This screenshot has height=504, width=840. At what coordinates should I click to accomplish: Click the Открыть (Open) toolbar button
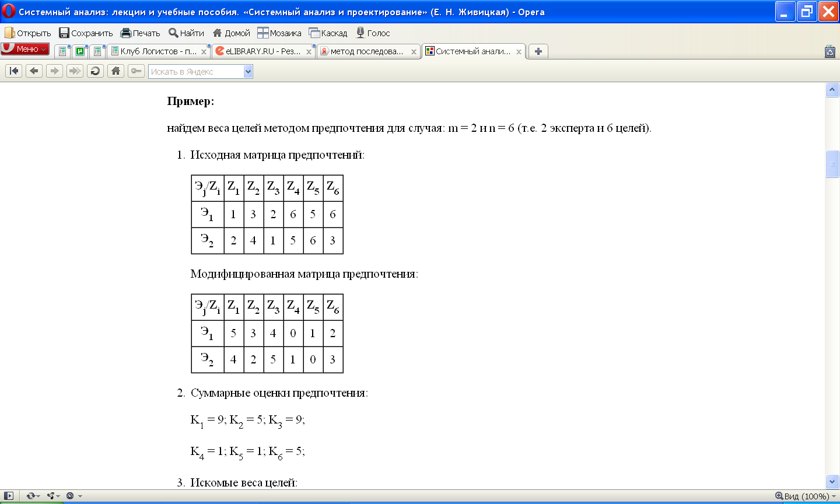(x=28, y=33)
